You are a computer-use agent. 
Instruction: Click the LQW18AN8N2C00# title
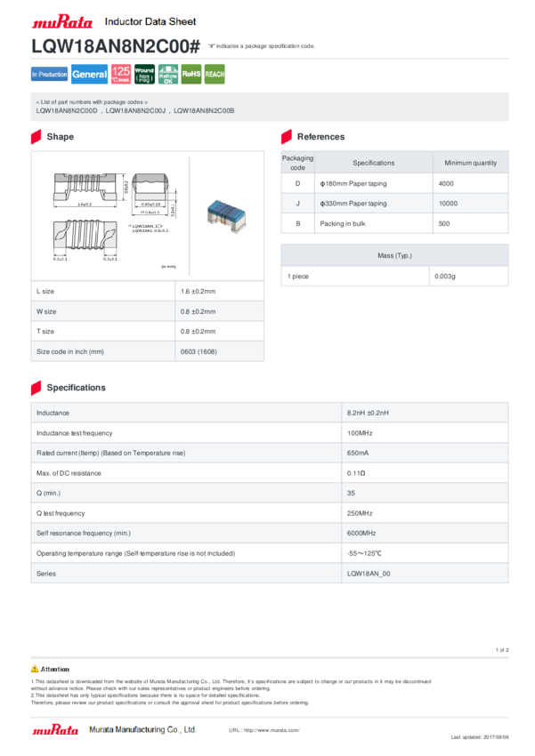pos(116,47)
